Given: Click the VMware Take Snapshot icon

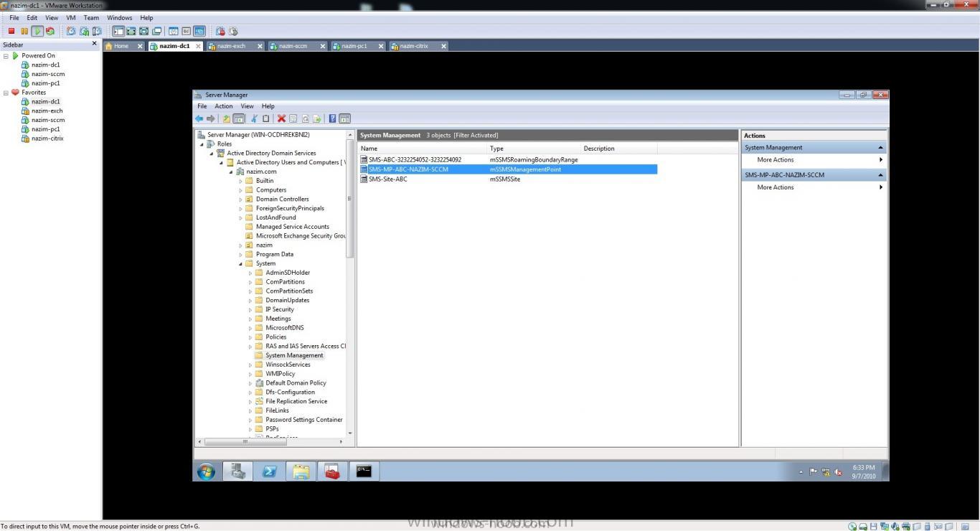Looking at the screenshot, I should point(71,31).
